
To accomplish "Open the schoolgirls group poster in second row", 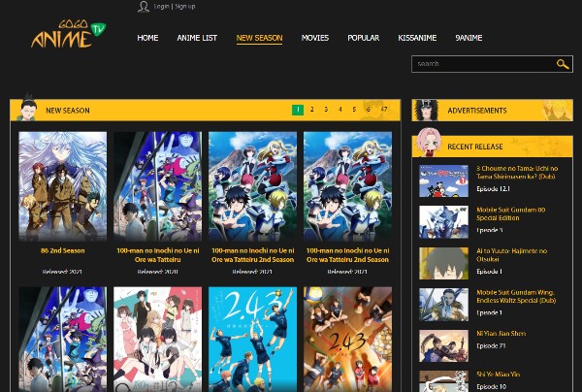I will pyautogui.click(x=158, y=340).
